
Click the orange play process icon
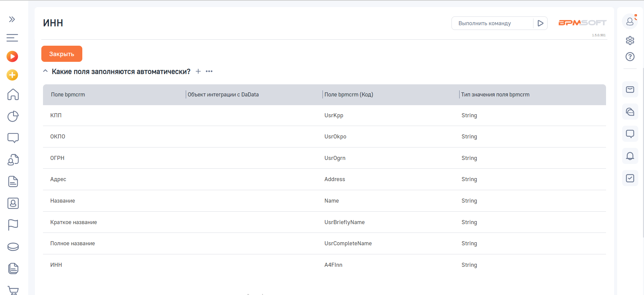pyautogui.click(x=12, y=56)
